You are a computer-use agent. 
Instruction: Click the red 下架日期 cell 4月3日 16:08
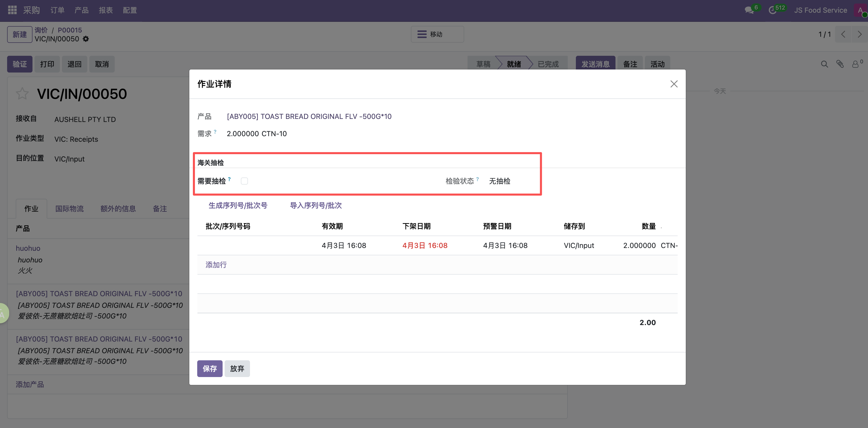click(x=425, y=245)
